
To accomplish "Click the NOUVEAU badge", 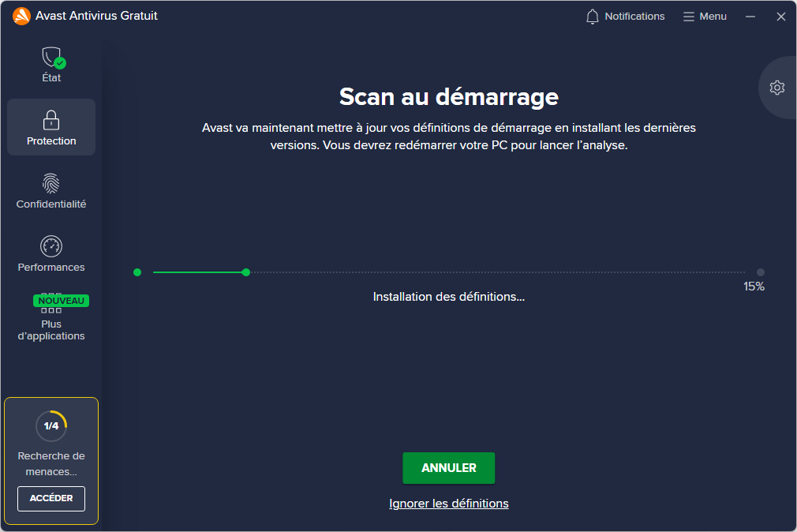I will 61,301.
